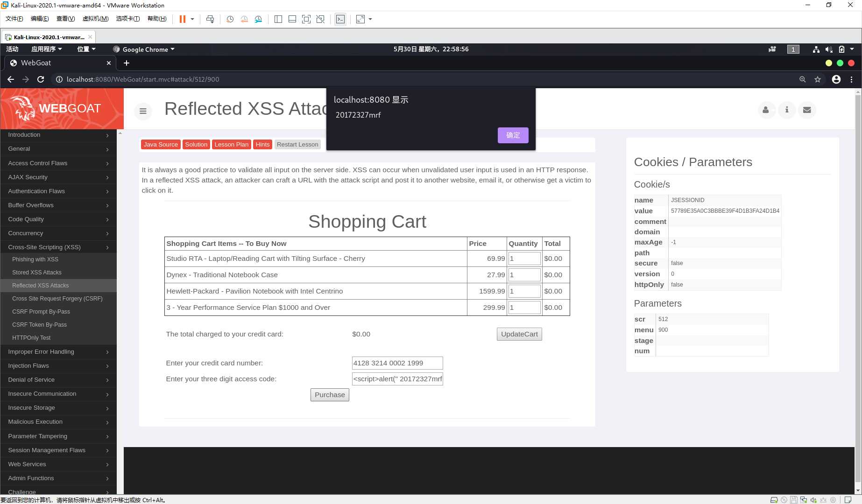Expand the Injection Flaws category

point(58,366)
